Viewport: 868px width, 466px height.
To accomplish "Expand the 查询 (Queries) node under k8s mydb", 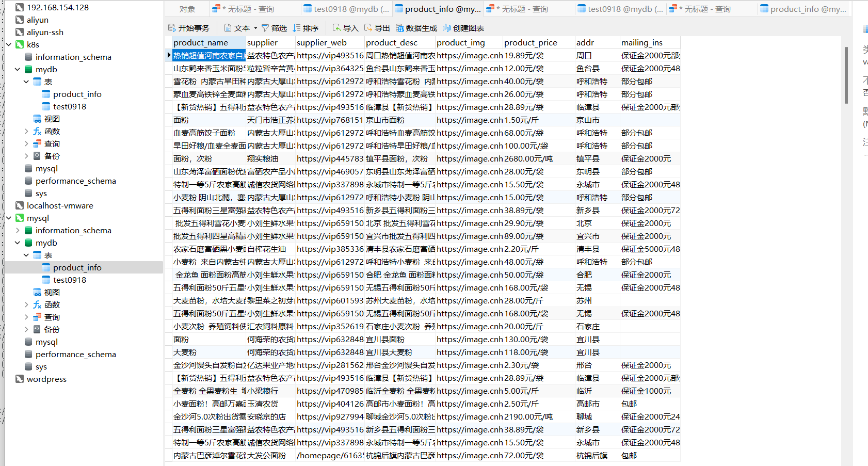I will point(26,143).
